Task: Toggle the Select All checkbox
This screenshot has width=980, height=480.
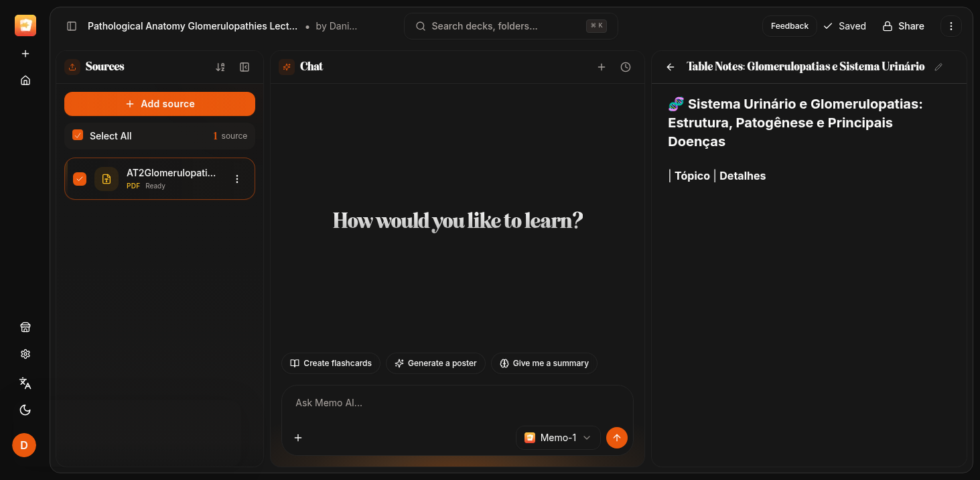Action: (78, 135)
